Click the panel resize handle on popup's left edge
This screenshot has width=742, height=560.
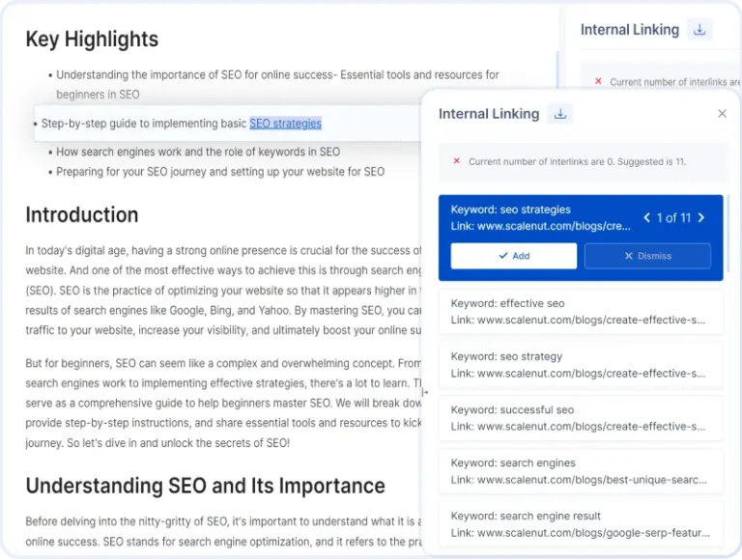[425, 392]
